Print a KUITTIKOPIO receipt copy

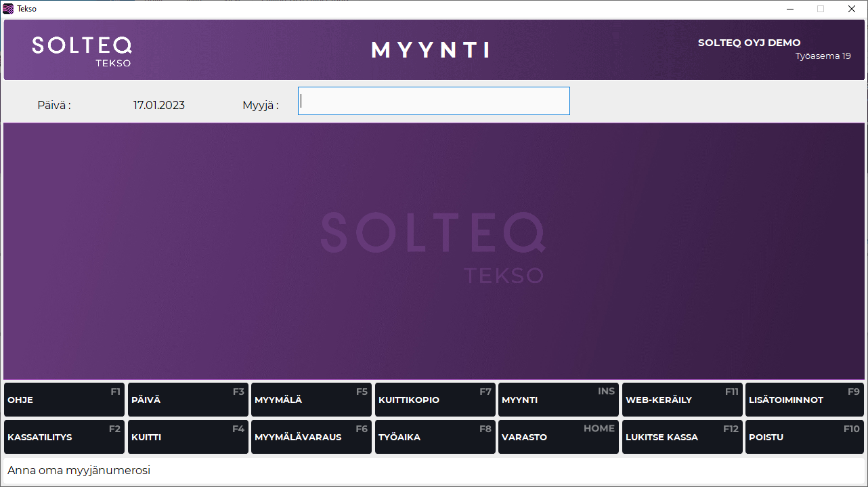(x=435, y=400)
